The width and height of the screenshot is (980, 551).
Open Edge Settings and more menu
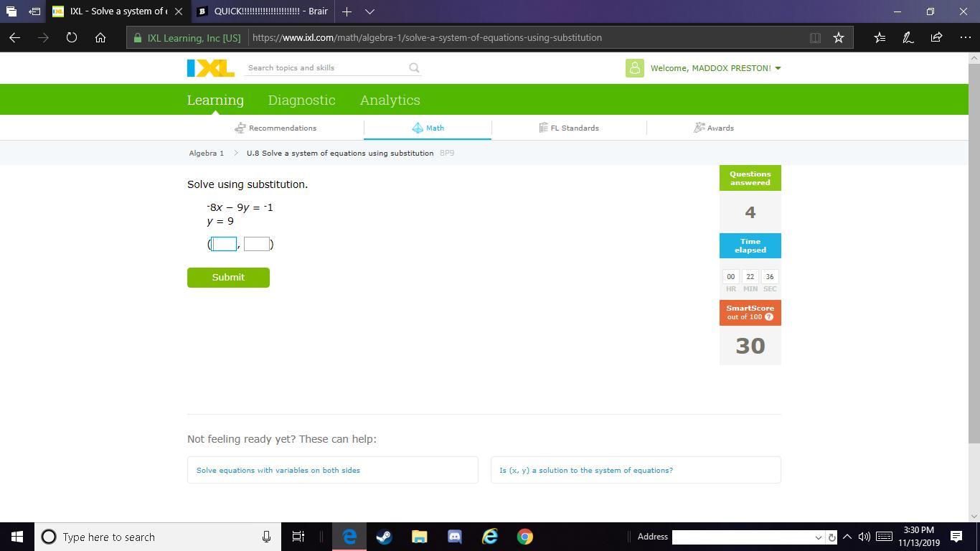965,37
